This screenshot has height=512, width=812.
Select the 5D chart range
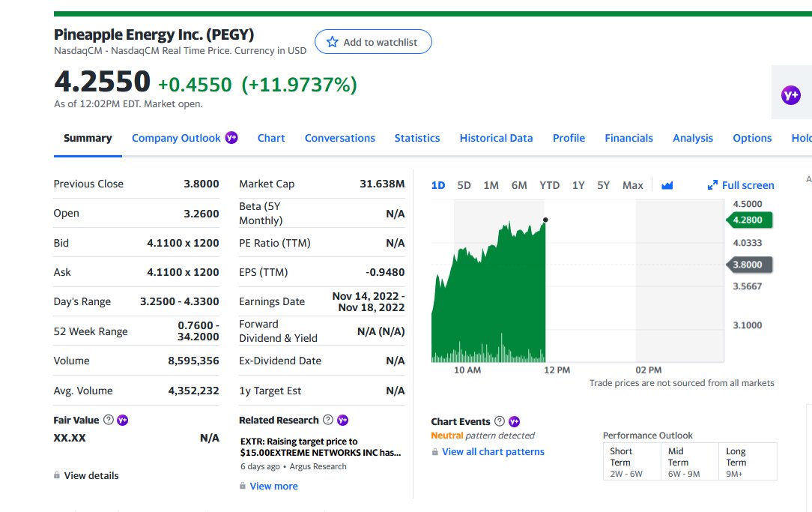[464, 185]
